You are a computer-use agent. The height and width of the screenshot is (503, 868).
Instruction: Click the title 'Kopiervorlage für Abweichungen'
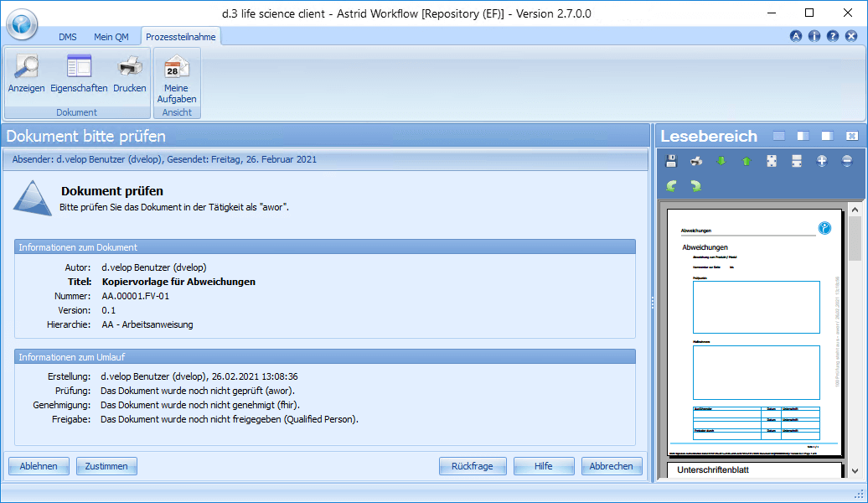pyautogui.click(x=178, y=282)
